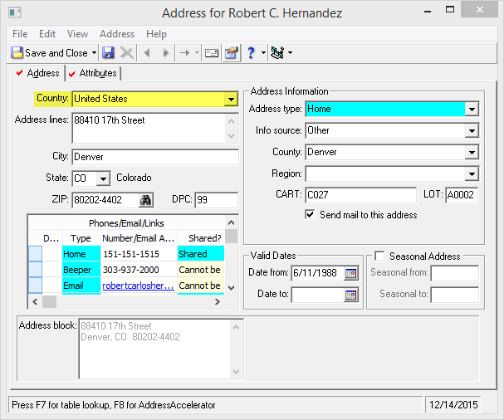Click the 12/14/2015 date in status bar
This screenshot has width=504, height=420.
(x=453, y=405)
